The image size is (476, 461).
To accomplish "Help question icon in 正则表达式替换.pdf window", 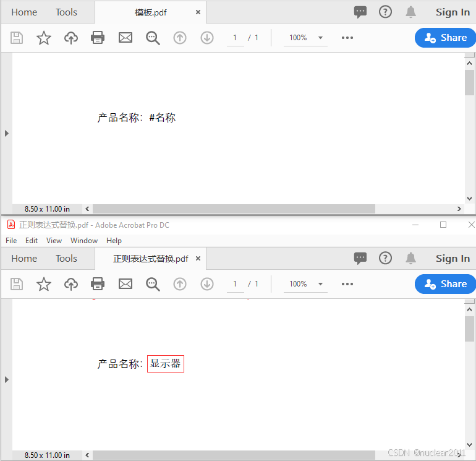I will [x=385, y=258].
